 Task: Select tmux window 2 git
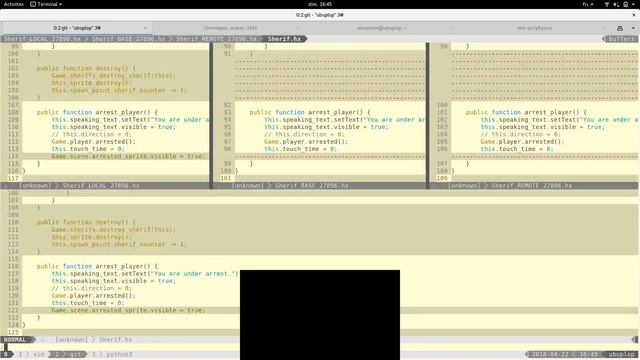coord(69,354)
